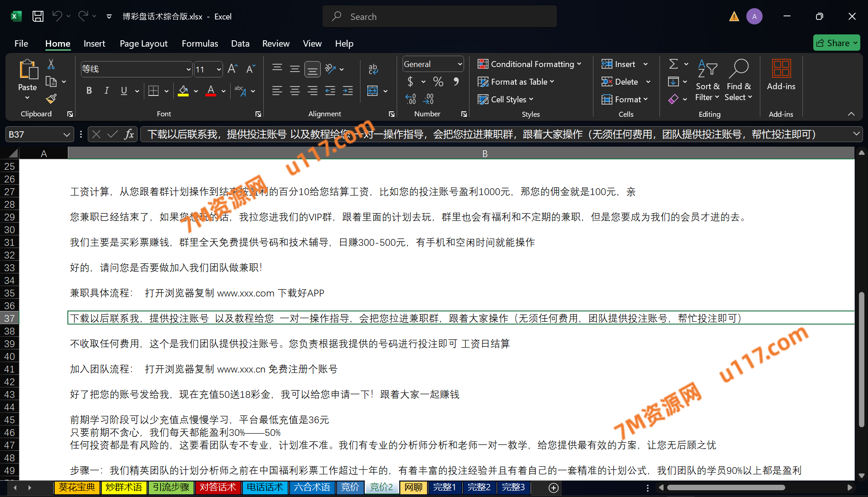
Task: Click the Increase Font Size icon
Action: [232, 69]
